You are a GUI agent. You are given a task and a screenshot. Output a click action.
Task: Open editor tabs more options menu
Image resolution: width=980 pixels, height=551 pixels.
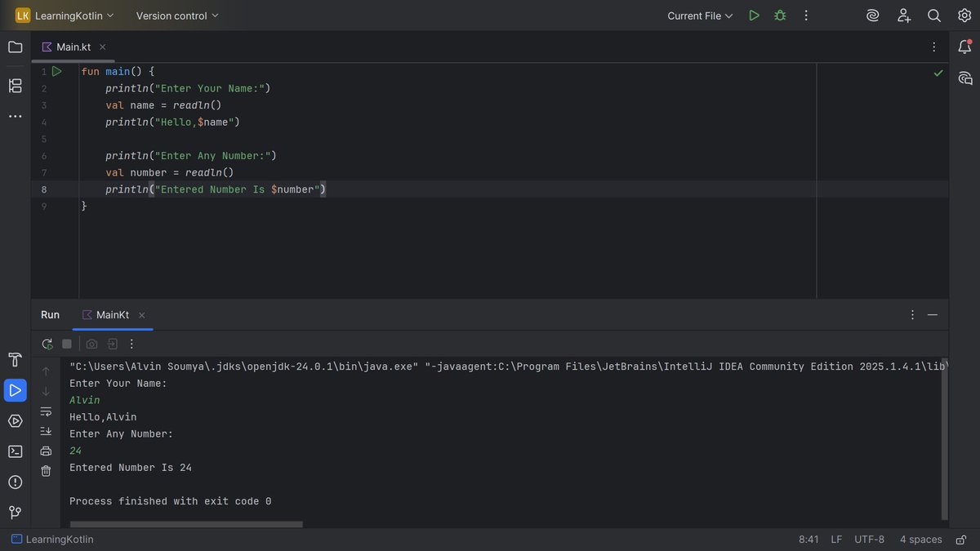click(933, 47)
